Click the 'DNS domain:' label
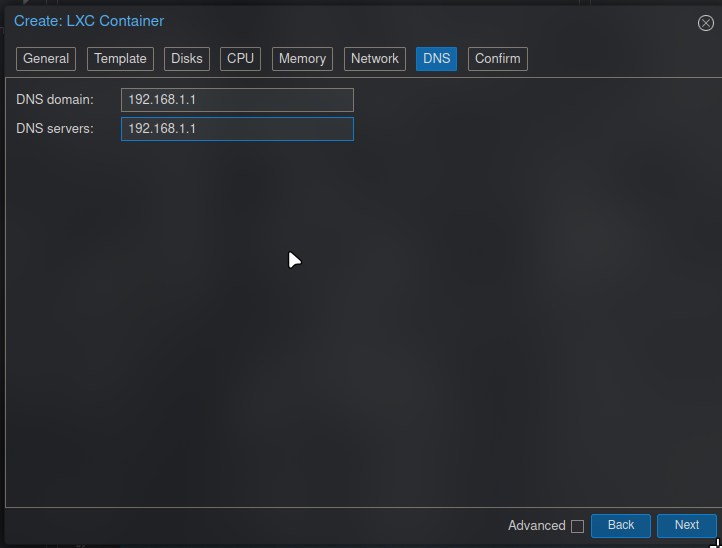The image size is (722, 548). click(x=55, y=100)
